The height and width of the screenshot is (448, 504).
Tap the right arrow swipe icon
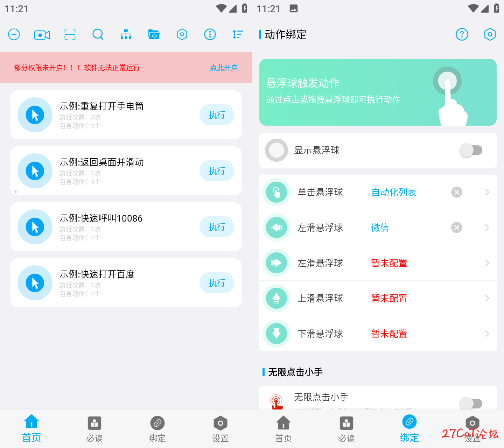tap(276, 263)
